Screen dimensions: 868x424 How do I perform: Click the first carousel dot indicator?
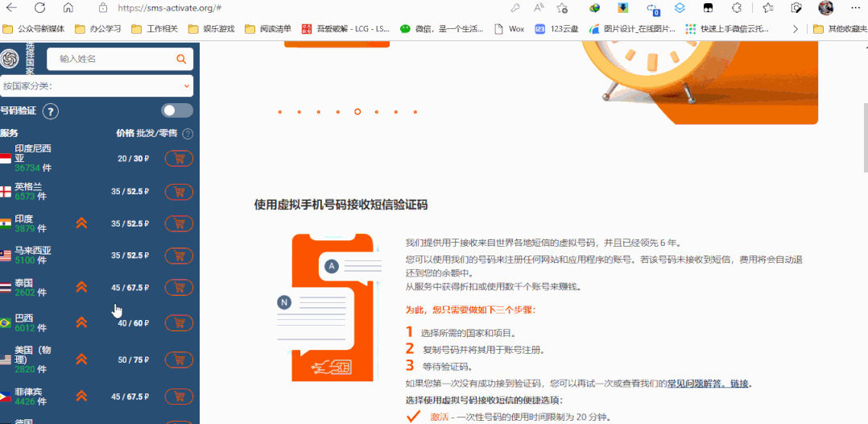(280, 112)
